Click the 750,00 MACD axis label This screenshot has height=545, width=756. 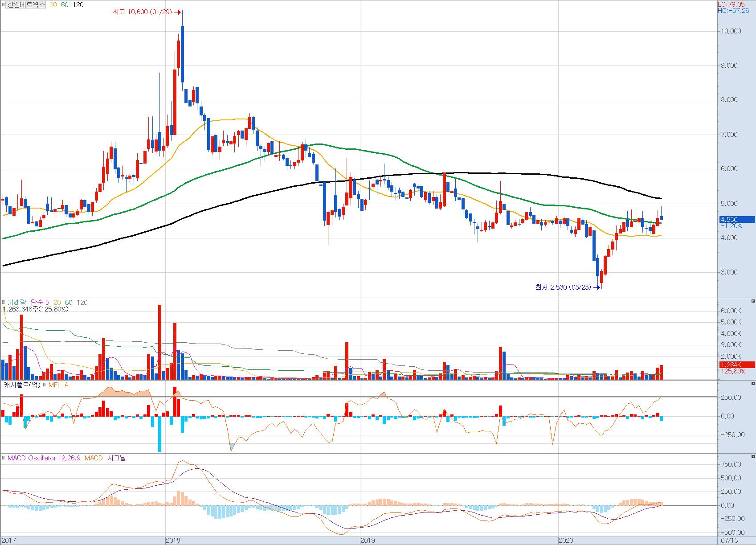pyautogui.click(x=731, y=464)
